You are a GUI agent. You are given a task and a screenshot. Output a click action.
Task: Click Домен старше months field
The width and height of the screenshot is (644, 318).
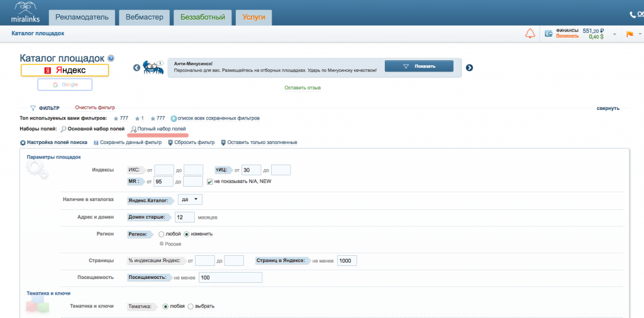pyautogui.click(x=185, y=217)
